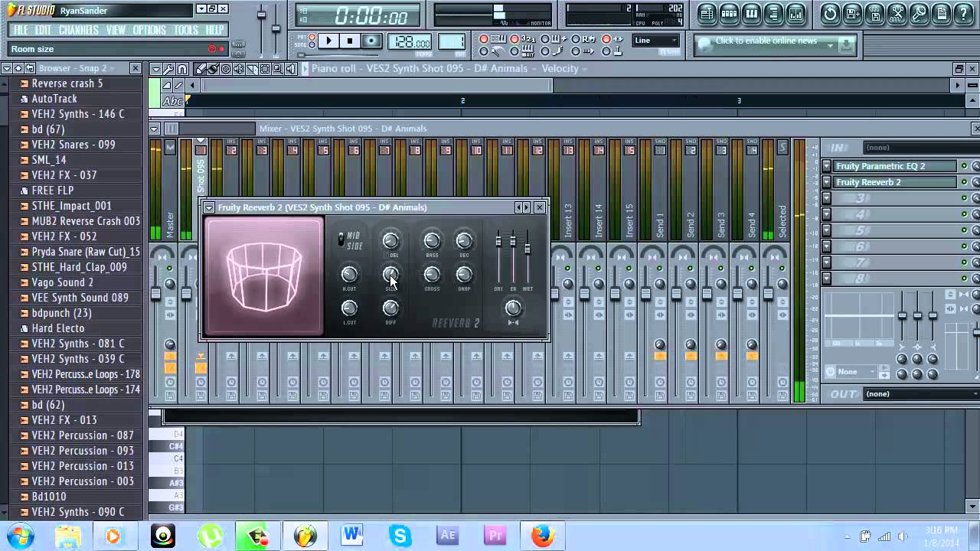This screenshot has width=980, height=551.
Task: Open mixer IN (none) input dropdown
Action: 921,148
